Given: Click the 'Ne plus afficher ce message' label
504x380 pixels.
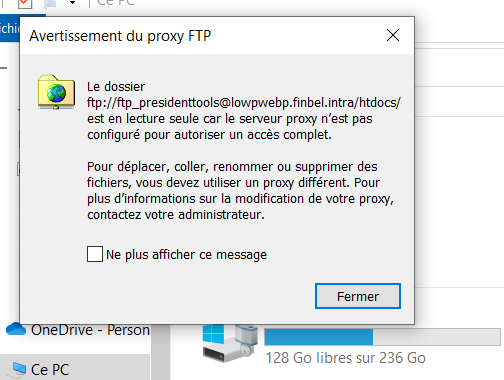Looking at the screenshot, I should 186,255.
